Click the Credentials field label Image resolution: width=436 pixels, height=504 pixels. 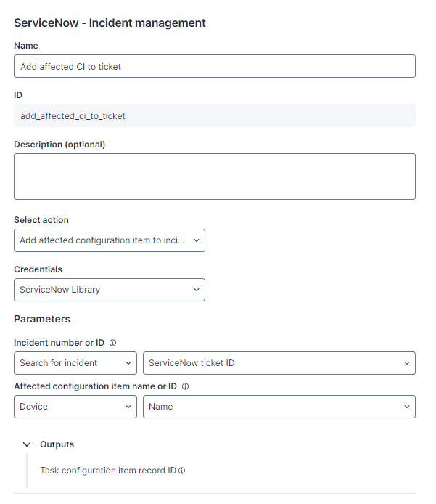click(x=38, y=269)
